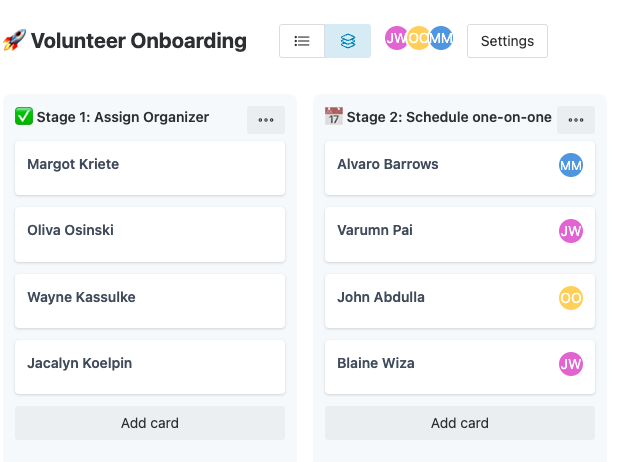
Task: Add card to Stage 2 column
Action: tap(460, 423)
